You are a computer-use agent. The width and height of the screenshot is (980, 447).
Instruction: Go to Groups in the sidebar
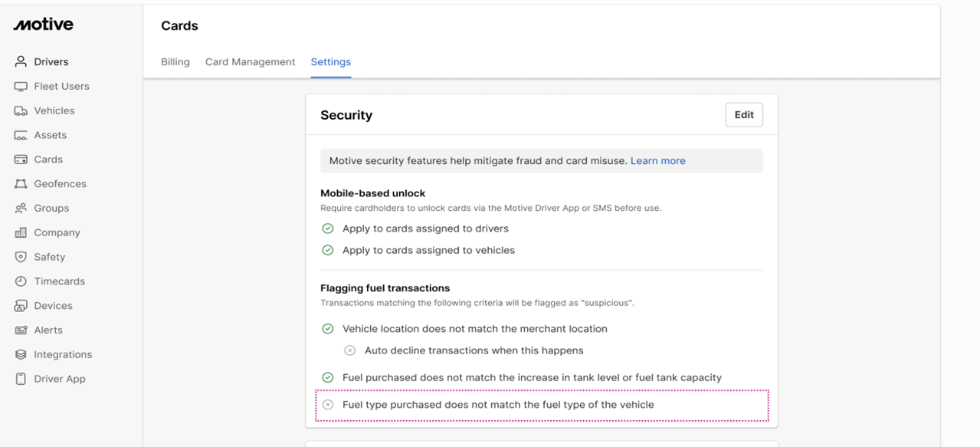point(51,208)
